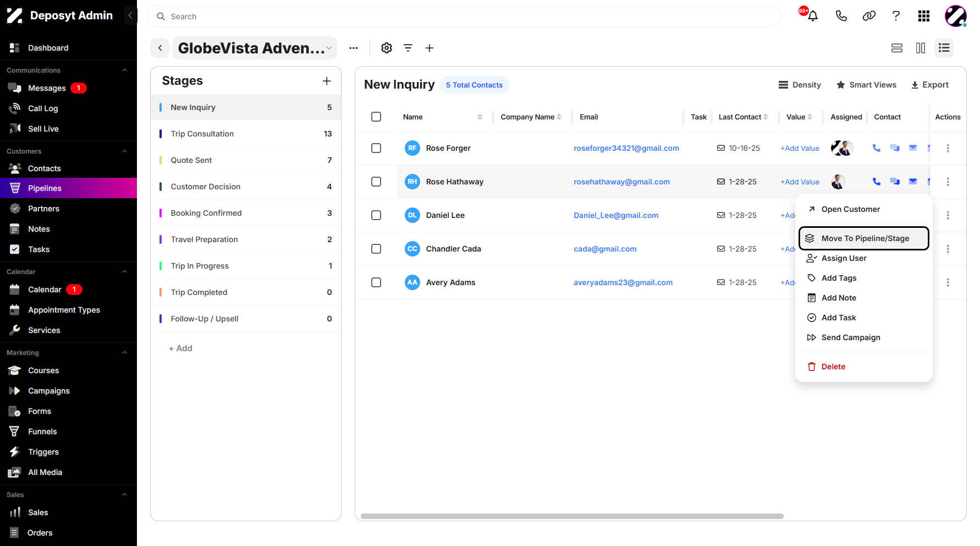Screen dimensions: 980x546
Task: Open actions menu for Avery Adams
Action: coord(948,282)
